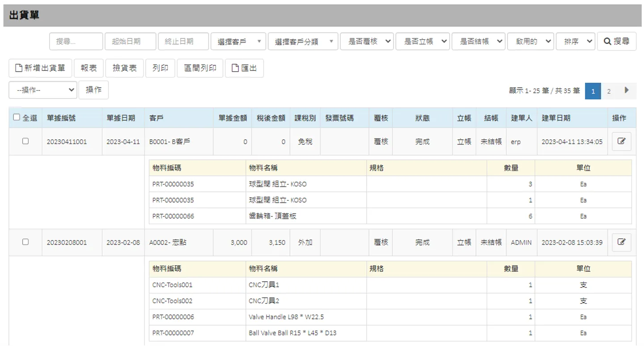Open the 選擇客戶 customer dropdown
644x347 pixels.
click(x=238, y=41)
